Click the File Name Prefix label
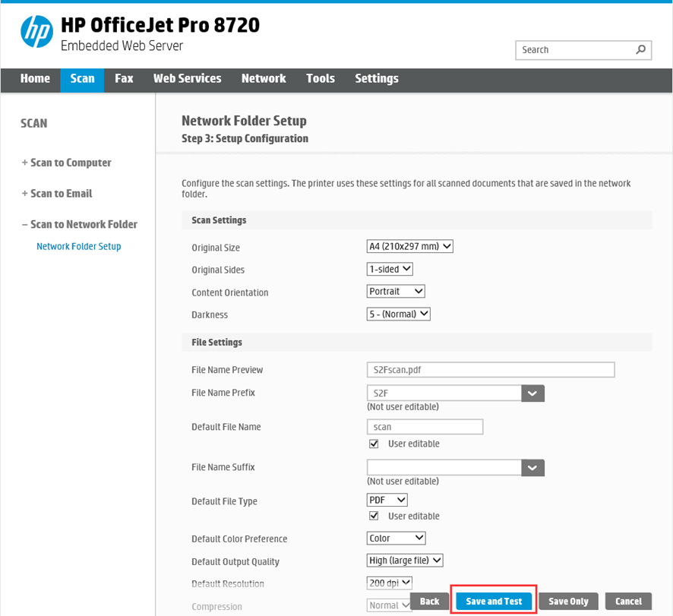The height and width of the screenshot is (616, 673). pyautogui.click(x=223, y=393)
